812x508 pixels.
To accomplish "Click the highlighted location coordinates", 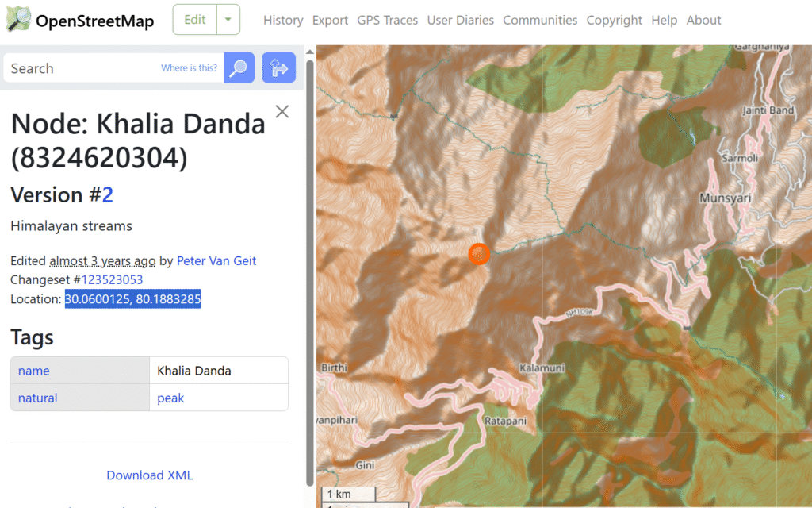I will 132,299.
